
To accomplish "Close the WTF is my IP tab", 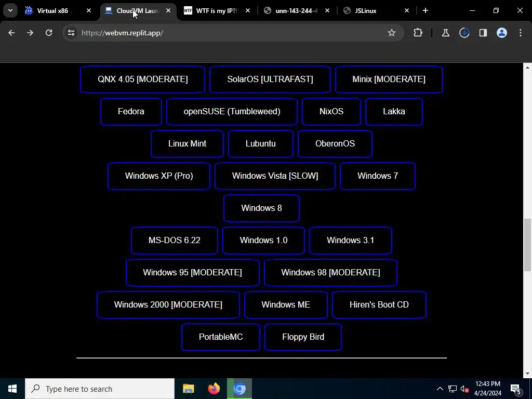I will click(x=248, y=10).
